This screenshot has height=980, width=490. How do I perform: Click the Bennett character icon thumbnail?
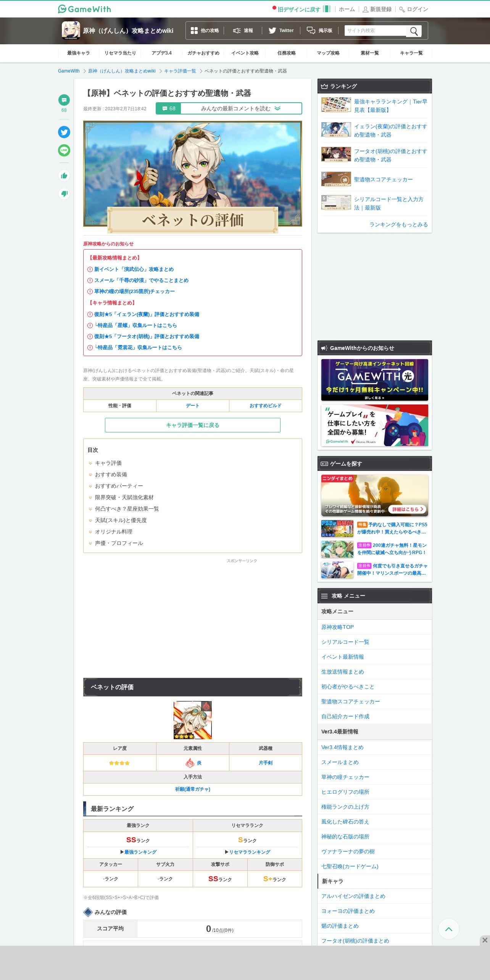click(193, 720)
